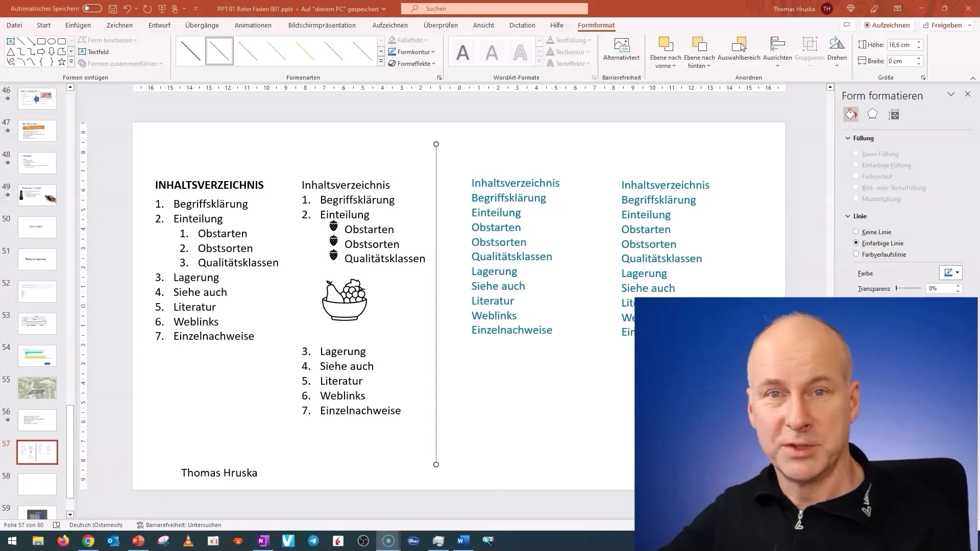This screenshot has width=980, height=551.
Task: Click the Formeffekte dropdown icon
Action: (x=433, y=63)
